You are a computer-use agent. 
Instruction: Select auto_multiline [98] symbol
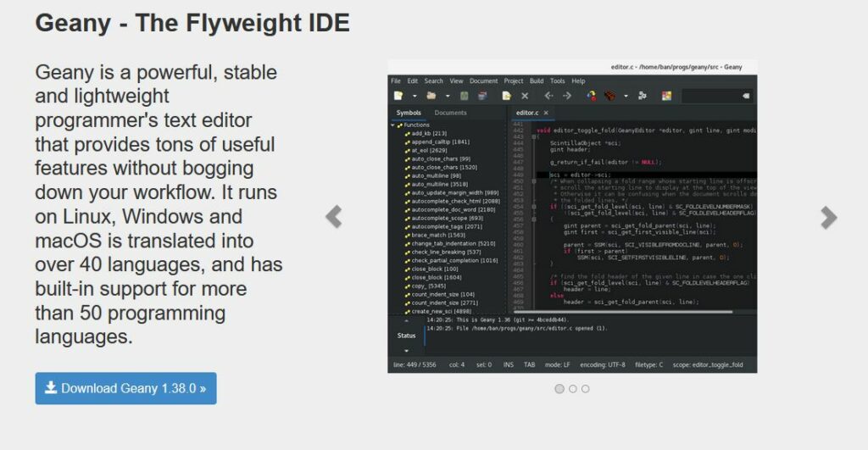437,175
